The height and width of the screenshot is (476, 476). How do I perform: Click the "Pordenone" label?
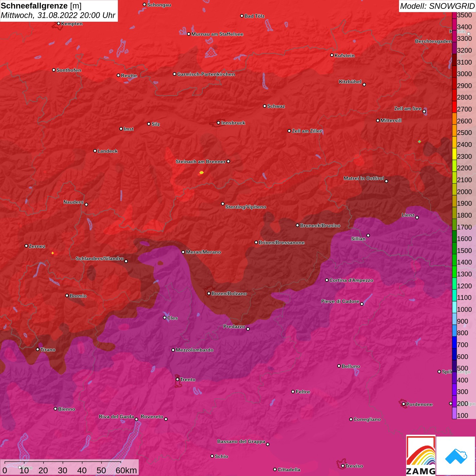tap(420, 404)
